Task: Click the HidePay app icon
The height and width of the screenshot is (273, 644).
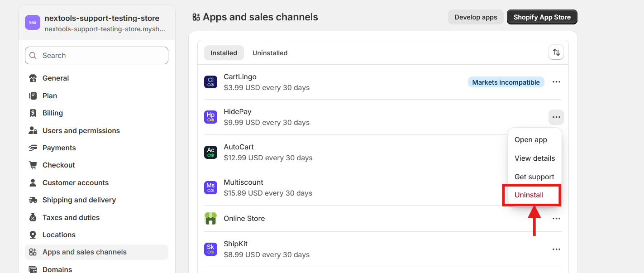Action: pos(210,117)
